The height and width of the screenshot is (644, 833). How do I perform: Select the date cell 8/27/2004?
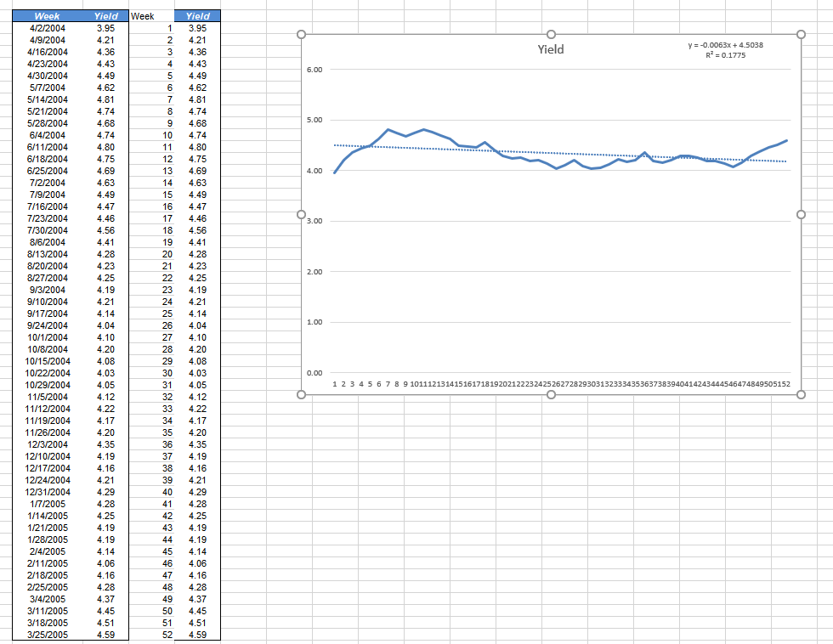[48, 278]
